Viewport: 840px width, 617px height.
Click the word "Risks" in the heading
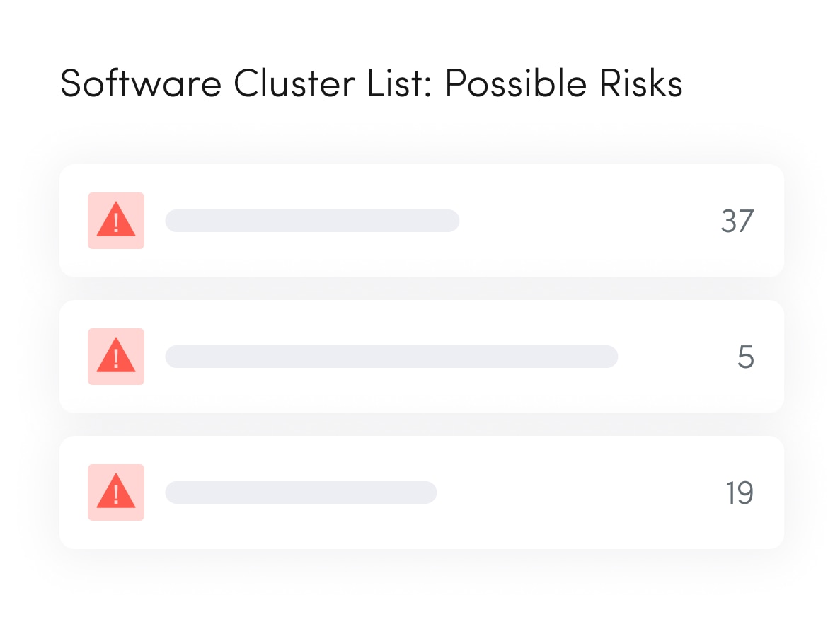tap(640, 84)
